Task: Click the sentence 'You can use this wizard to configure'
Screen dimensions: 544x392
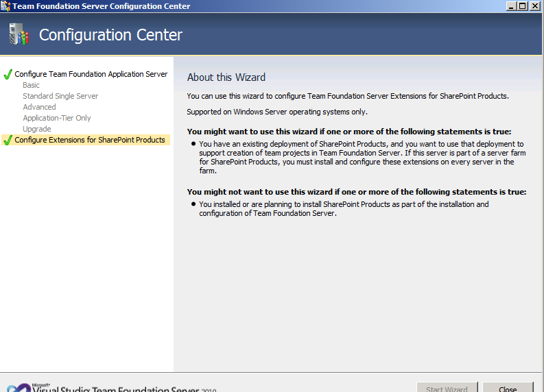Action: (x=348, y=96)
